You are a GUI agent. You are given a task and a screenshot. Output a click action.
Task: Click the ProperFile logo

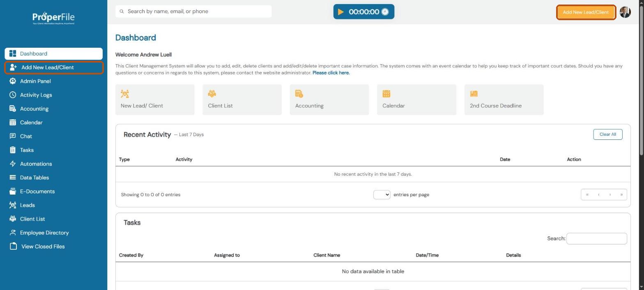point(53,18)
